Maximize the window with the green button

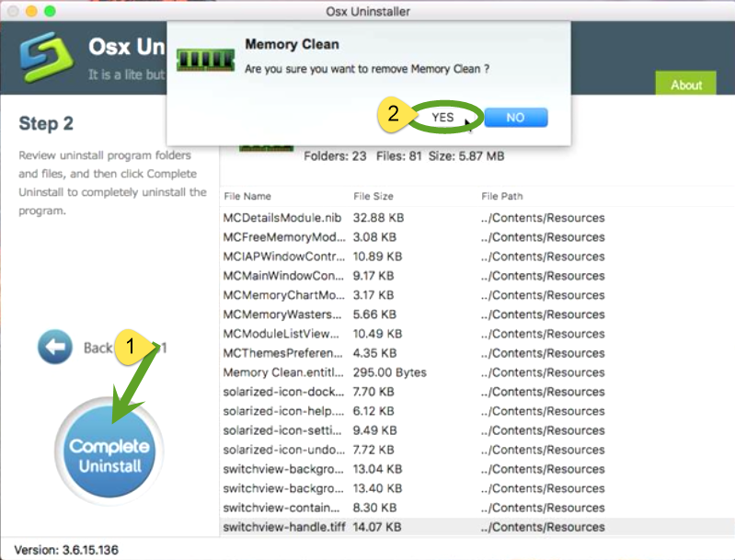pos(50,11)
